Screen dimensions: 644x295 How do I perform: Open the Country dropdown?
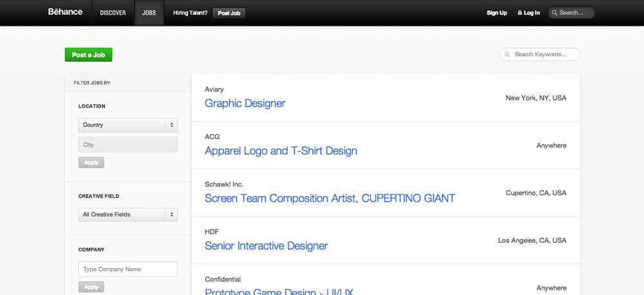coord(128,125)
